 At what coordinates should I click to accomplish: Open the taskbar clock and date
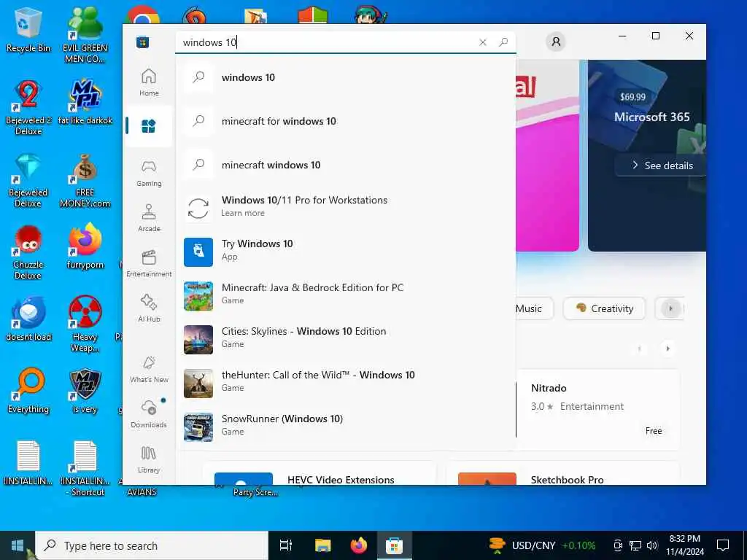coord(684,545)
